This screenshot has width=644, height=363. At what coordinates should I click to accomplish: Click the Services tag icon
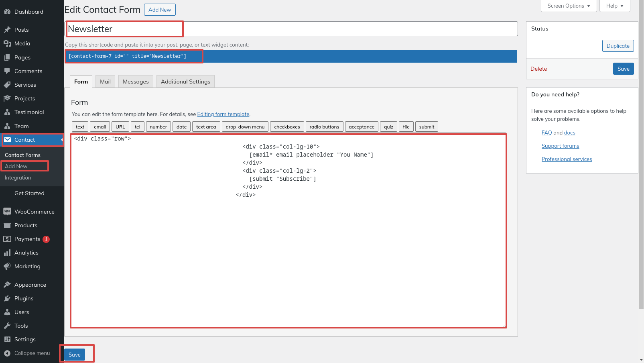pyautogui.click(x=7, y=85)
